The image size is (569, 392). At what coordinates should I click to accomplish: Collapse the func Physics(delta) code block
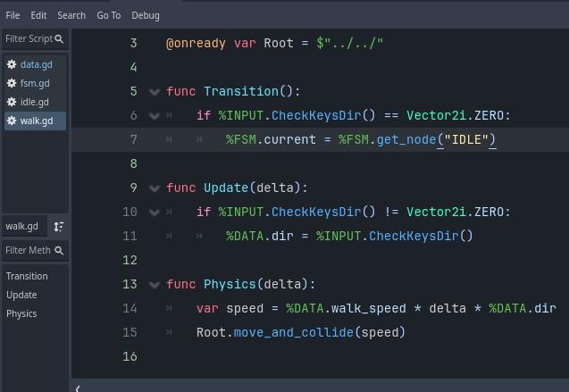pos(155,285)
